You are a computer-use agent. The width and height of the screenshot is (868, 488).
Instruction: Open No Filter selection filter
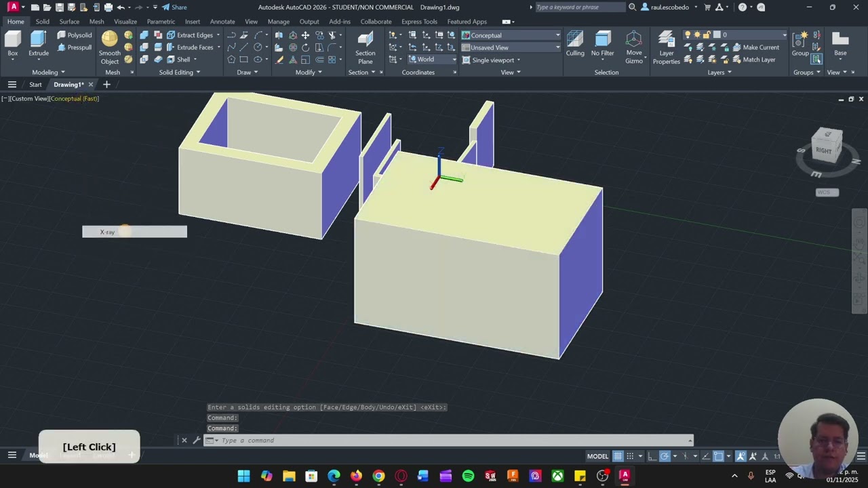602,45
